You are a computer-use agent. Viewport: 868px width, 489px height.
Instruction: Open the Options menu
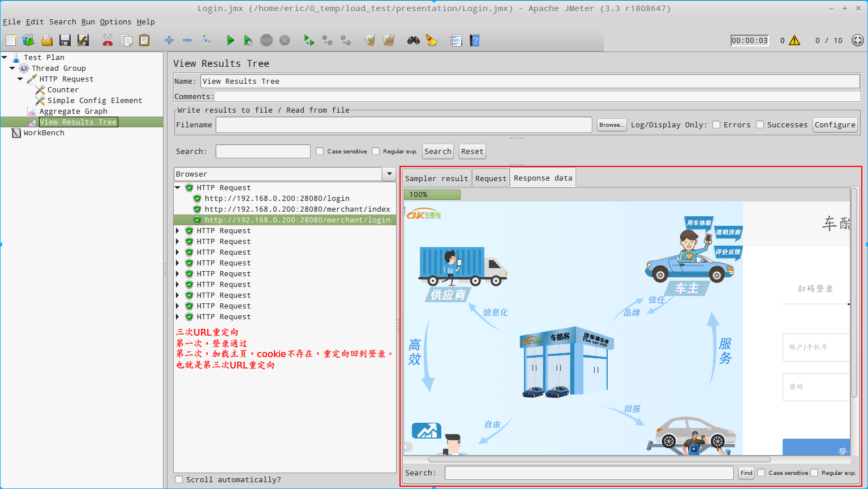[115, 22]
